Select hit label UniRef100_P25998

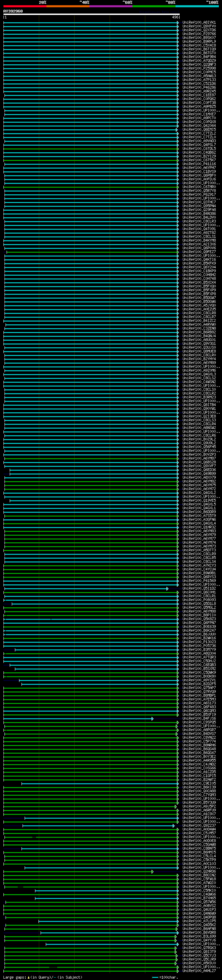click(x=199, y=68)
